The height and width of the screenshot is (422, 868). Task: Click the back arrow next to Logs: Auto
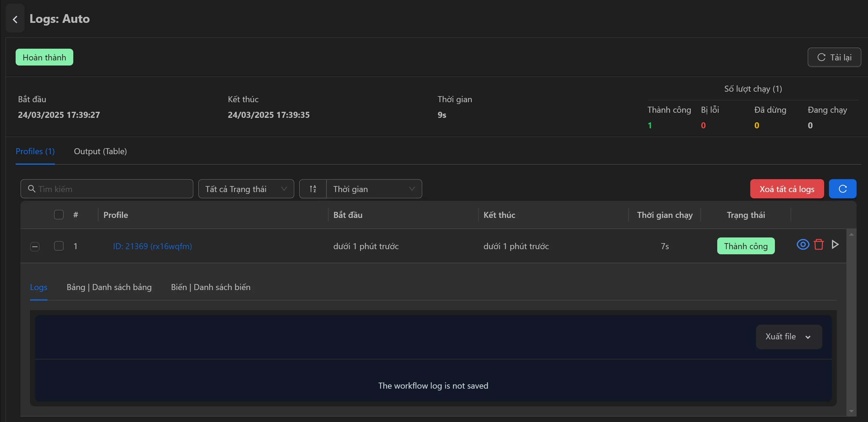(15, 19)
